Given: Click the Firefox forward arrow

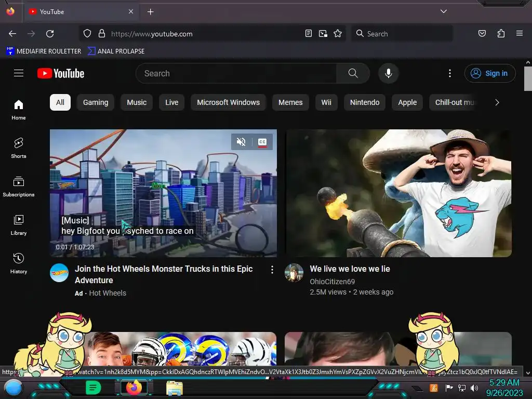Looking at the screenshot, I should pyautogui.click(x=31, y=34).
